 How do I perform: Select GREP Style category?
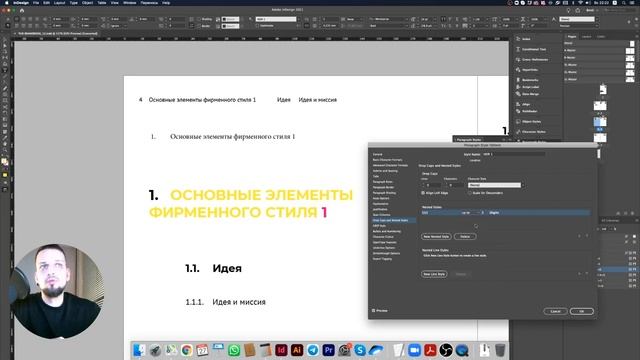click(x=379, y=225)
